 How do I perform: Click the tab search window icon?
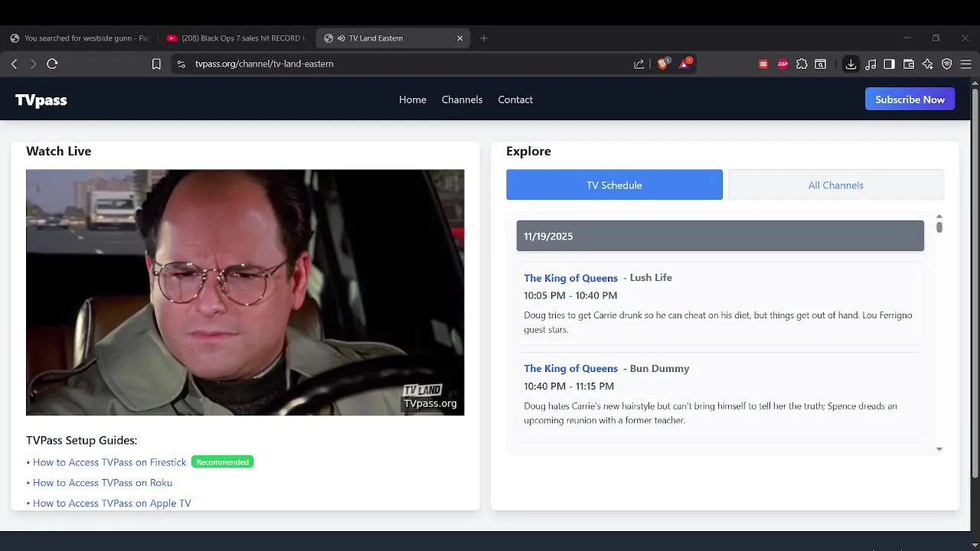coord(821,64)
